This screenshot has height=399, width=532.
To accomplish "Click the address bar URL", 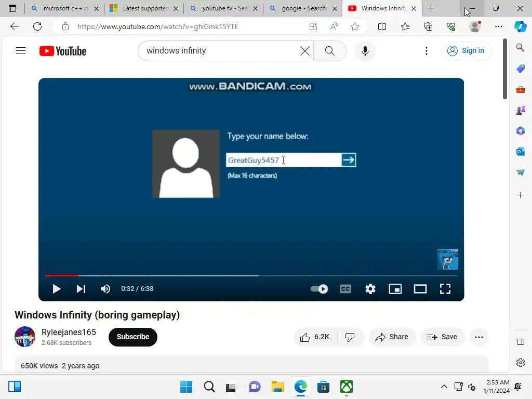I will pyautogui.click(x=158, y=26).
